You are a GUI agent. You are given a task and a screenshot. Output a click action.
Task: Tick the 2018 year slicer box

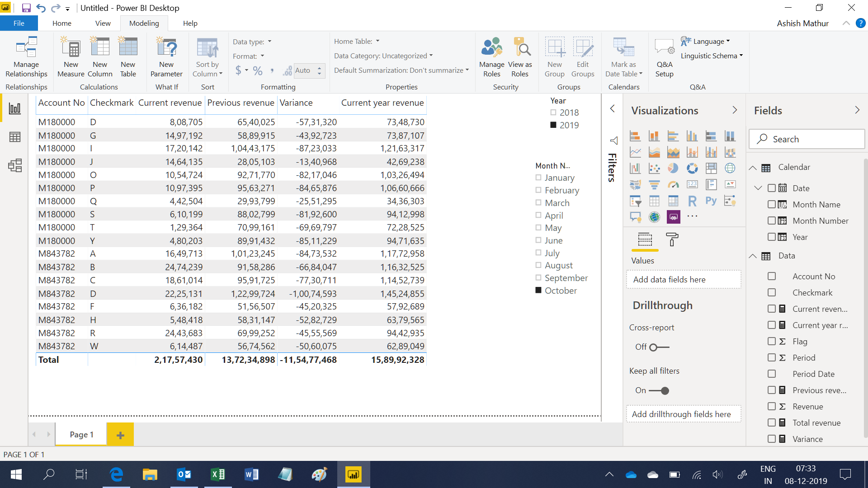pos(553,113)
